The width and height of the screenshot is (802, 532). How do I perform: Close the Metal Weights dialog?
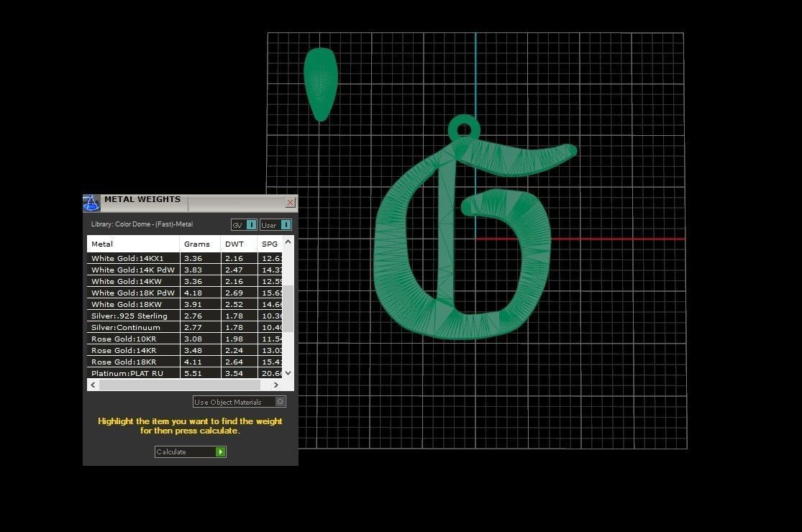click(290, 202)
